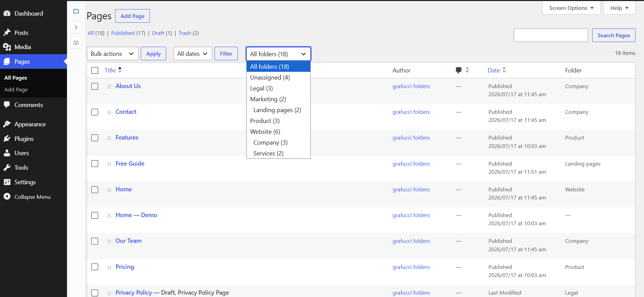Click the drag handle for Home row

tap(109, 190)
